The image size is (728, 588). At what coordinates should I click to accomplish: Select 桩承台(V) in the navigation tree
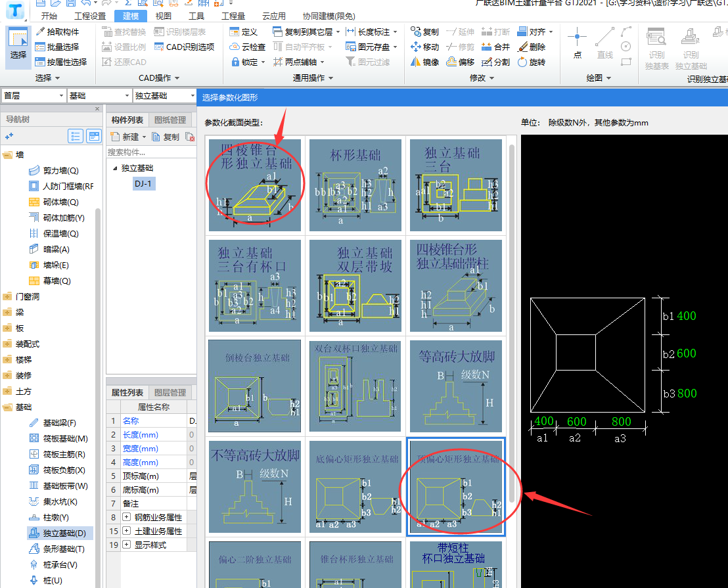click(x=54, y=565)
